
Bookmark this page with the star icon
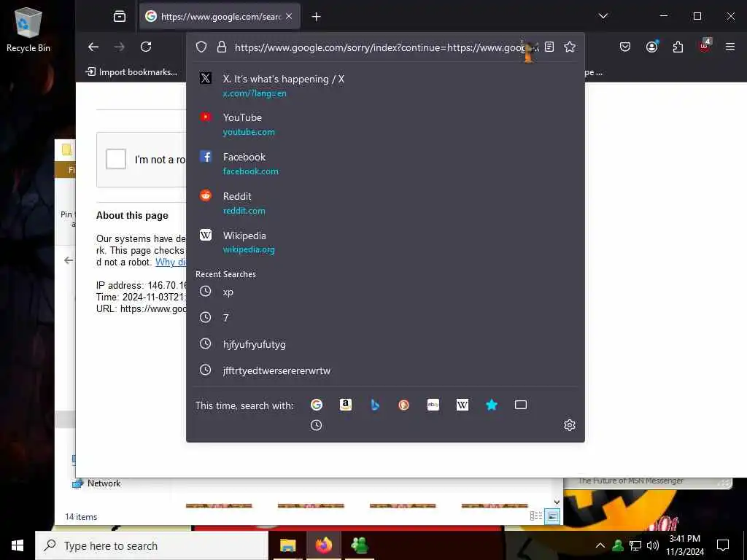(x=570, y=47)
